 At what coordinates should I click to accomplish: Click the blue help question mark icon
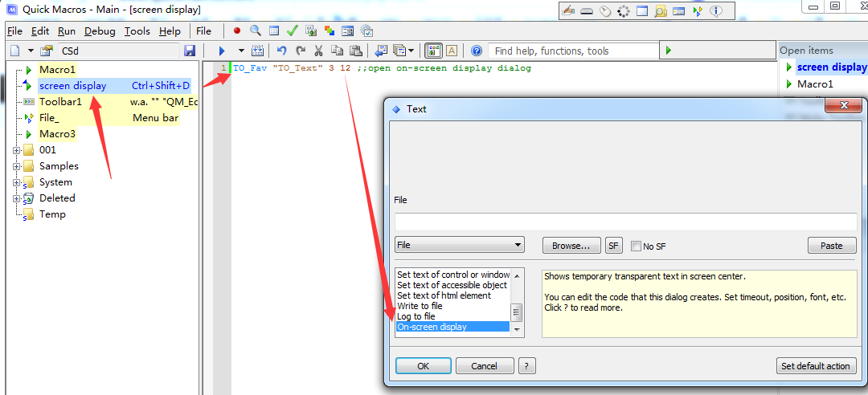click(476, 51)
